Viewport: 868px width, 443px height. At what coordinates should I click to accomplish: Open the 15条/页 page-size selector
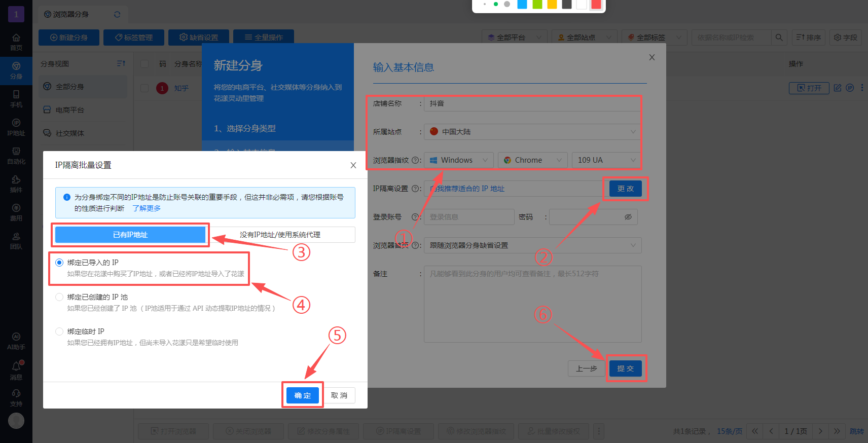(729, 431)
